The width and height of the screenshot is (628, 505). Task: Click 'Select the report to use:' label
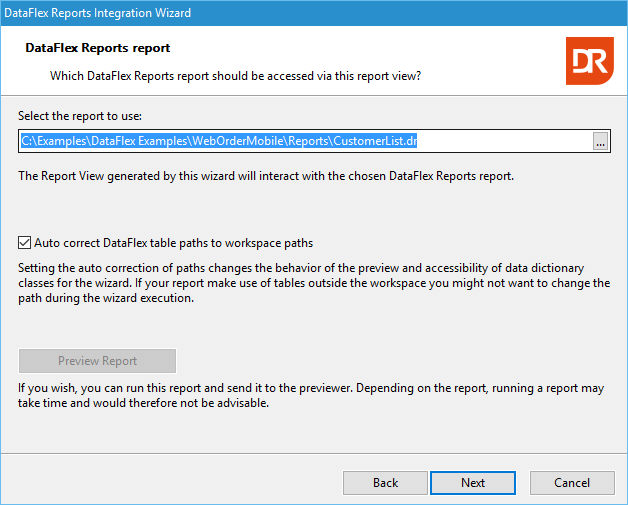(80, 116)
